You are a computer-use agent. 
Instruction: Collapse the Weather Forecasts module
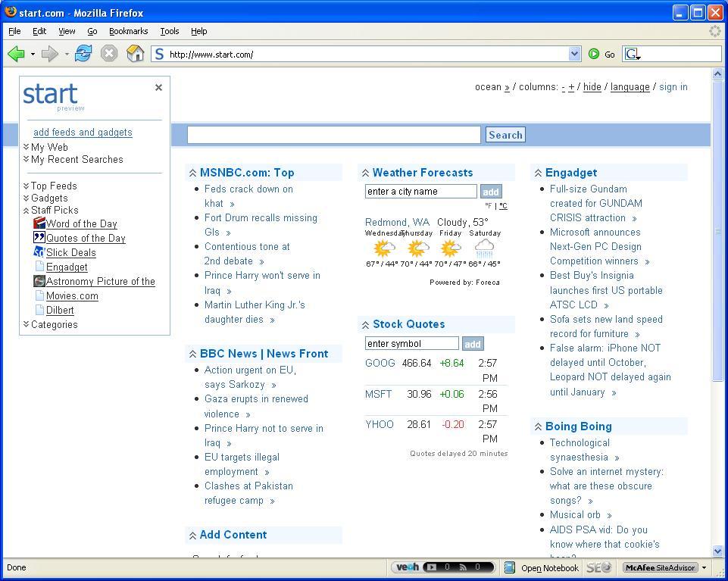(x=365, y=173)
